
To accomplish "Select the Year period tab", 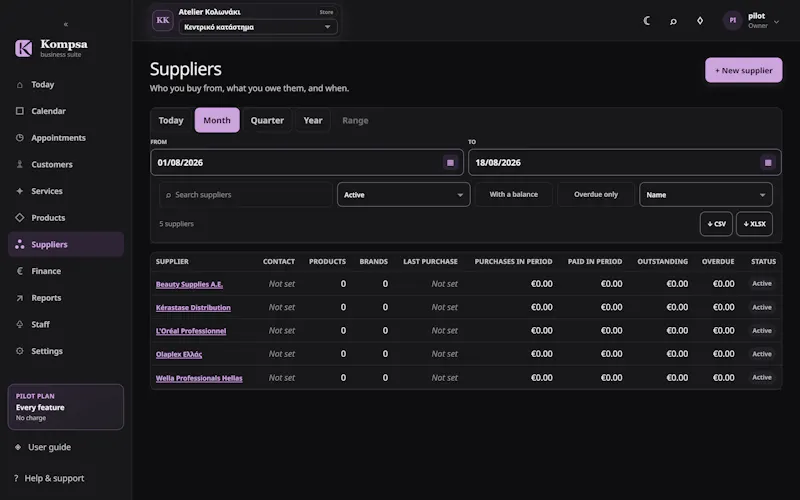I will tap(313, 120).
